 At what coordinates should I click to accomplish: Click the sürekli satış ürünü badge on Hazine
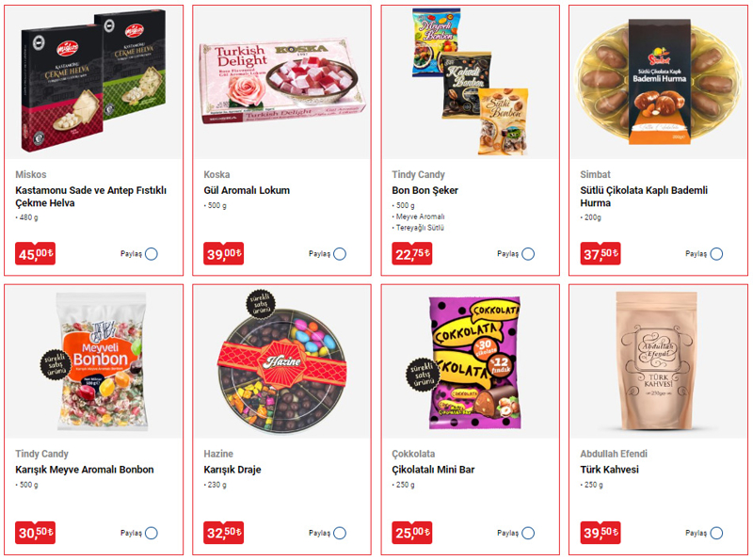(x=261, y=304)
